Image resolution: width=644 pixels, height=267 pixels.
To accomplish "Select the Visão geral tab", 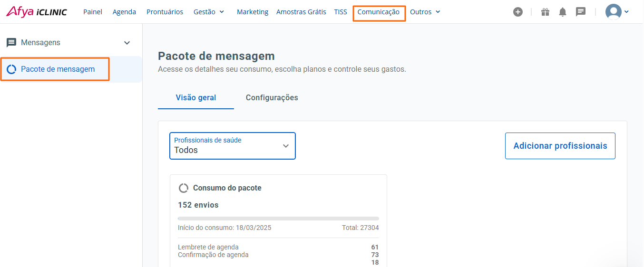I will [196, 98].
